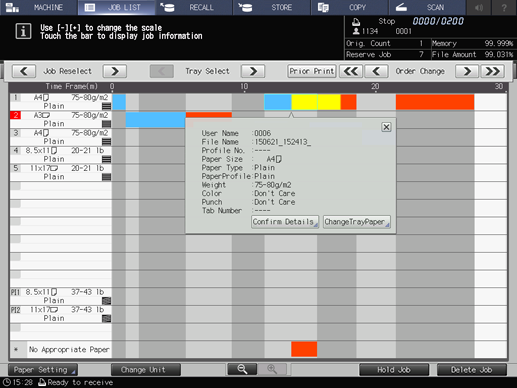The width and height of the screenshot is (517, 388).
Task: Click the speaker volume icon at top right
Action: [x=479, y=7]
